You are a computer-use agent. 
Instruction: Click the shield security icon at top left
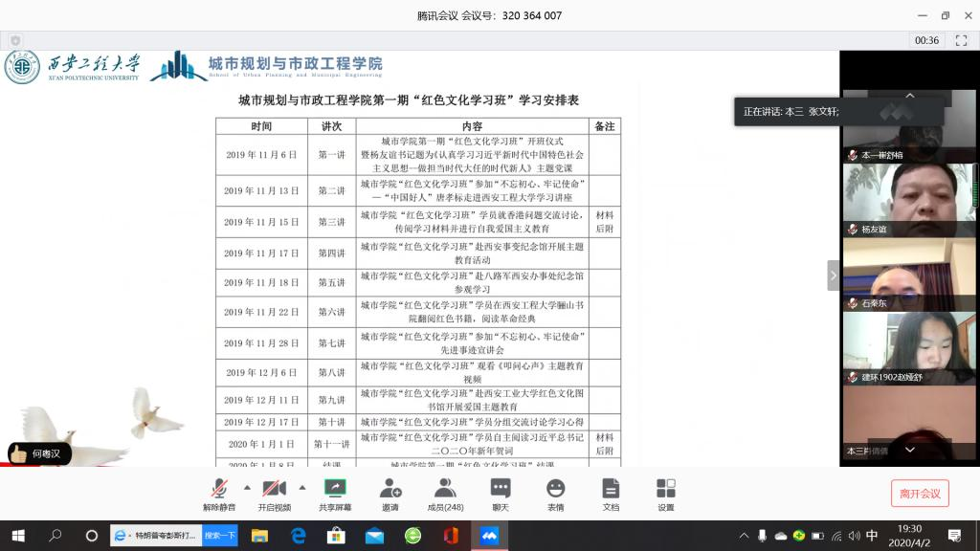[15, 40]
